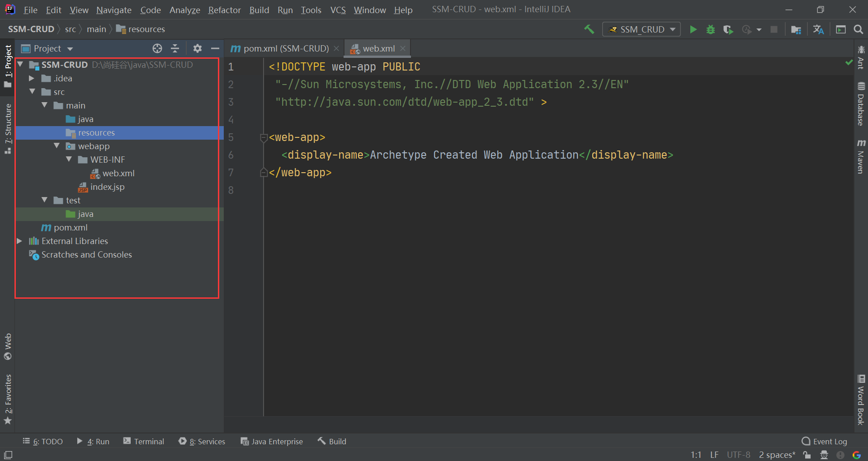Click the main breadcrumb in navigation bar
This screenshot has width=868, height=461.
96,29
